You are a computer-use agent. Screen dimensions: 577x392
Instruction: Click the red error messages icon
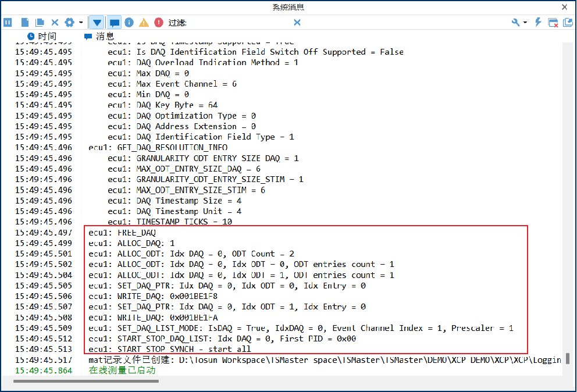coord(158,22)
